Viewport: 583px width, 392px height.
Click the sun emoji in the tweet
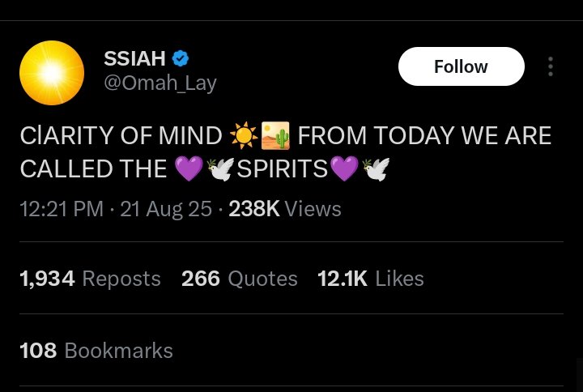point(243,135)
